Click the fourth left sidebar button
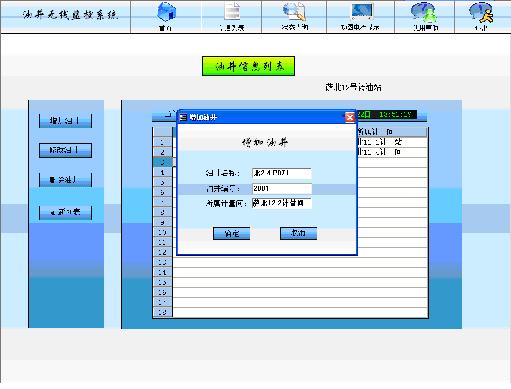The image size is (511, 389). tap(65, 213)
